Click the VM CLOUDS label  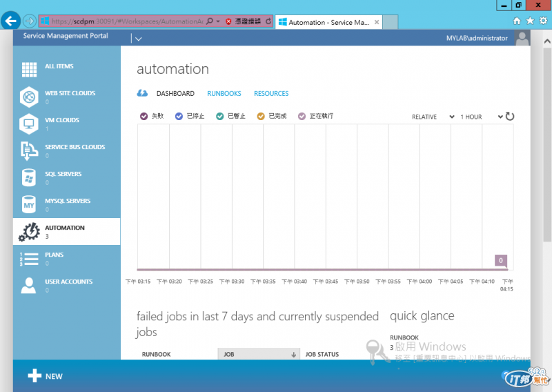tap(62, 120)
